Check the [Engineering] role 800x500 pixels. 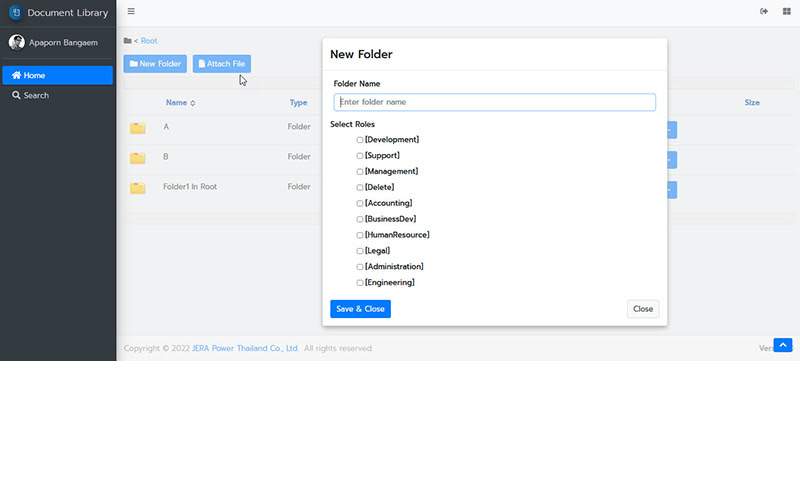pyautogui.click(x=360, y=282)
